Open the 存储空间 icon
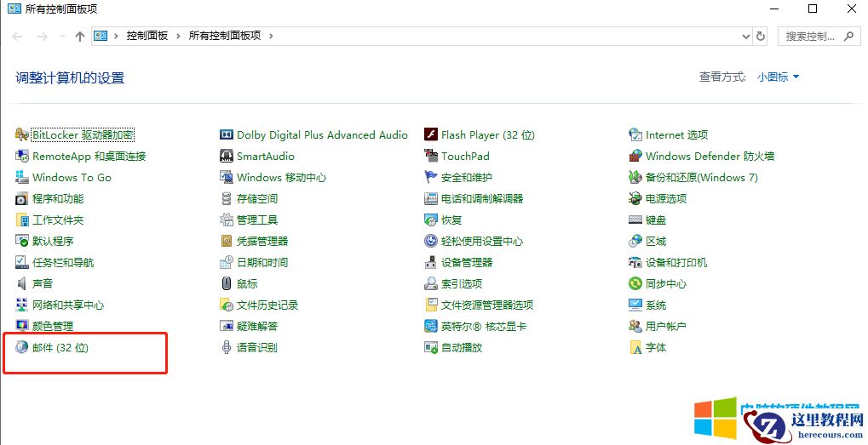The width and height of the screenshot is (868, 445). coord(227,198)
